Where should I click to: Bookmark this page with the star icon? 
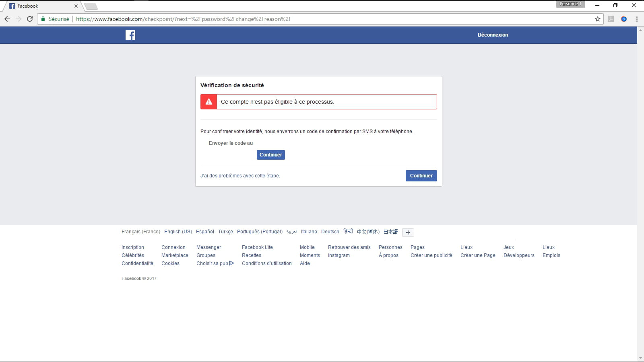pyautogui.click(x=598, y=19)
